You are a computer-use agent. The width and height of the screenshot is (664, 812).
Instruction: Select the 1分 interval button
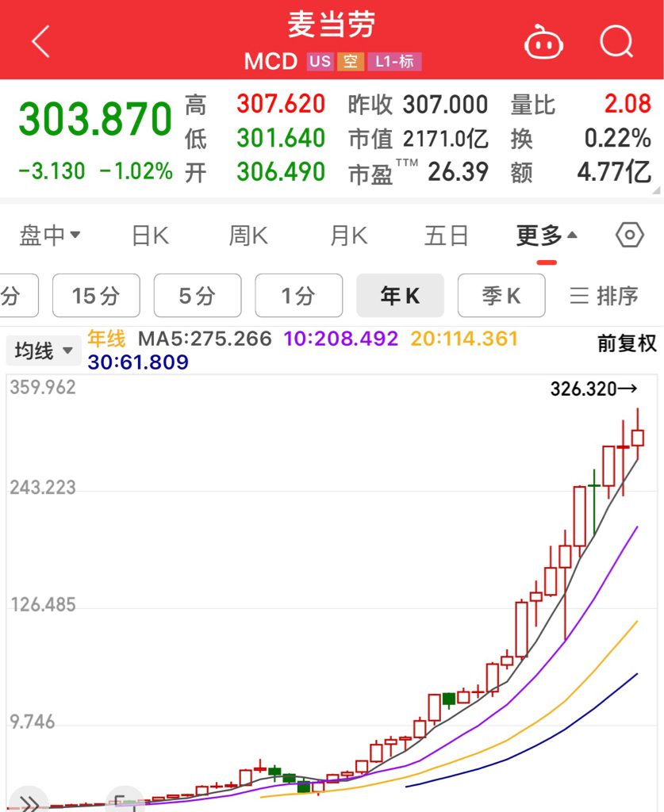click(x=299, y=296)
